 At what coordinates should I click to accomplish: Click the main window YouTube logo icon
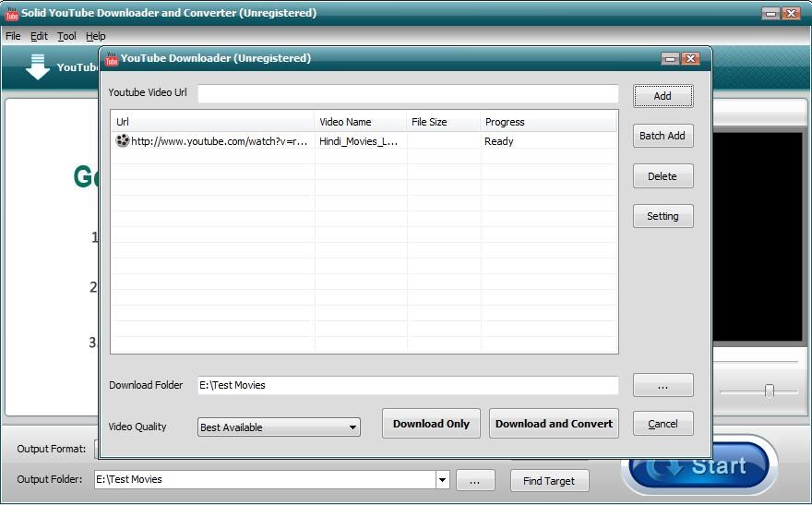pos(11,13)
